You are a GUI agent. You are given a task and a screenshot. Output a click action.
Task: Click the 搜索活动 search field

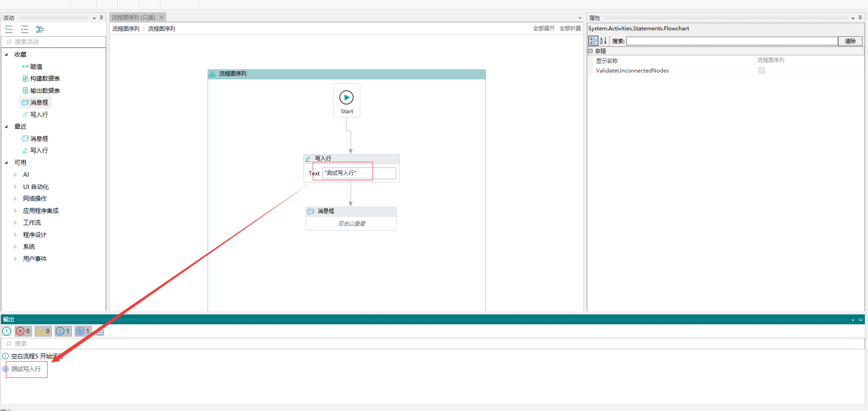[x=53, y=42]
